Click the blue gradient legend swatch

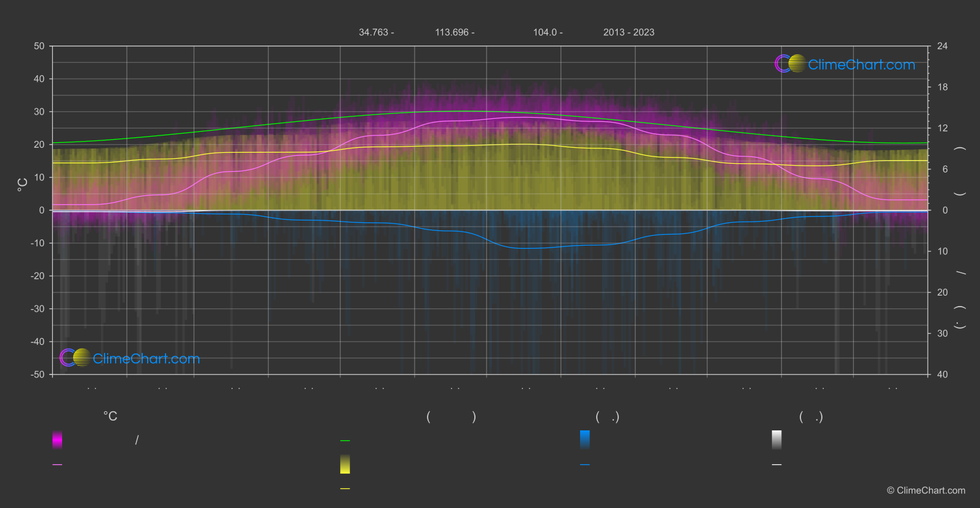tap(584, 440)
